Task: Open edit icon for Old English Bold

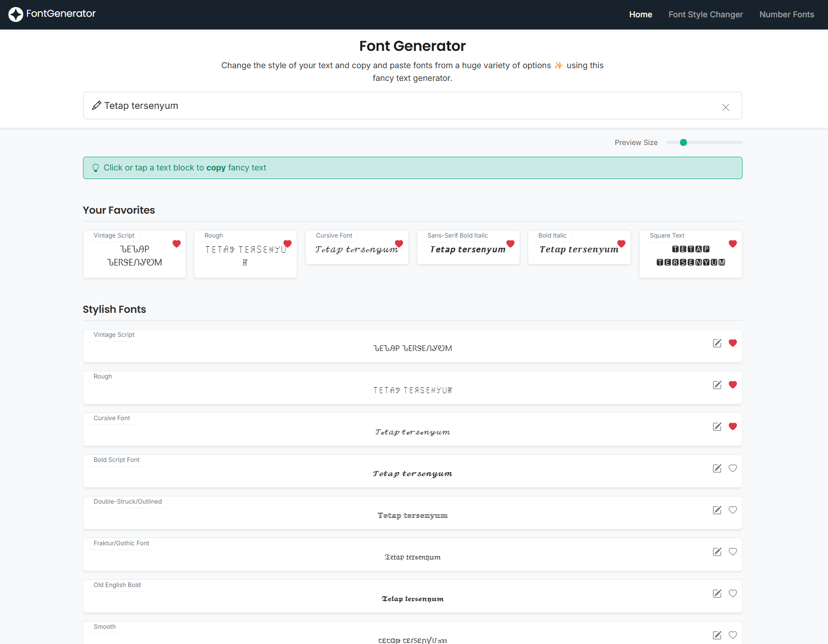Action: click(x=717, y=594)
